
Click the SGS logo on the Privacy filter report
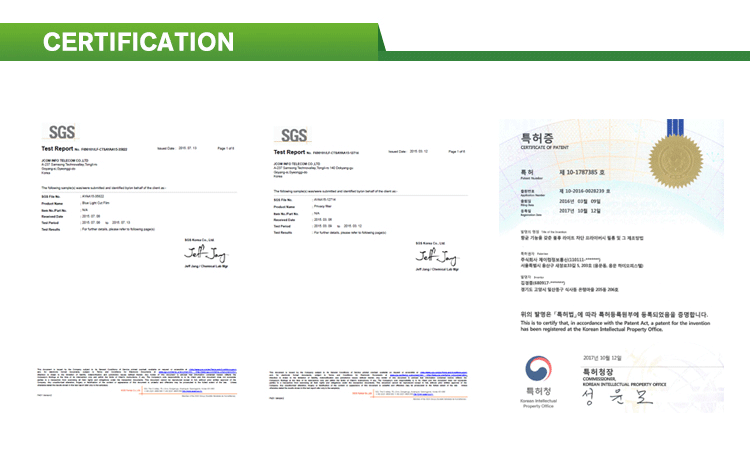[x=294, y=135]
